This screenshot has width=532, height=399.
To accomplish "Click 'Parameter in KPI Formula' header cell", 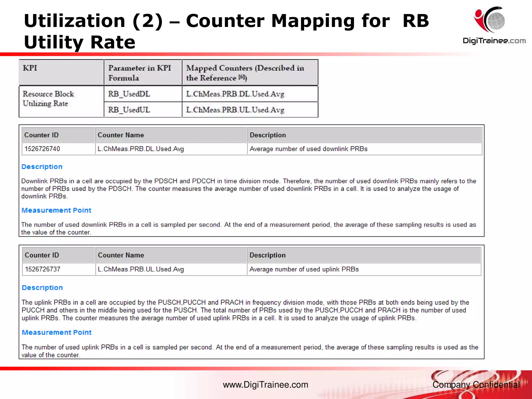I will [143, 72].
